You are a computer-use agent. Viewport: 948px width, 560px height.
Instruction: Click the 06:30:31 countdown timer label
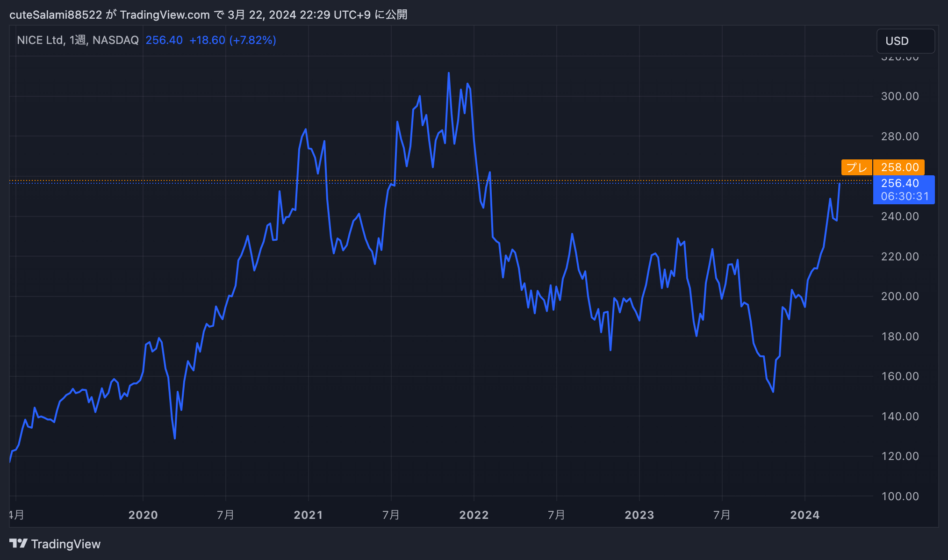coord(905,196)
